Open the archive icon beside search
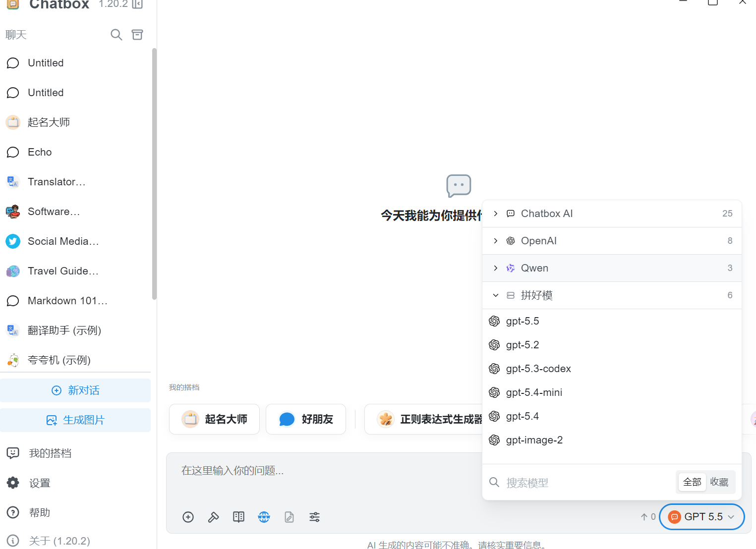 click(x=137, y=35)
